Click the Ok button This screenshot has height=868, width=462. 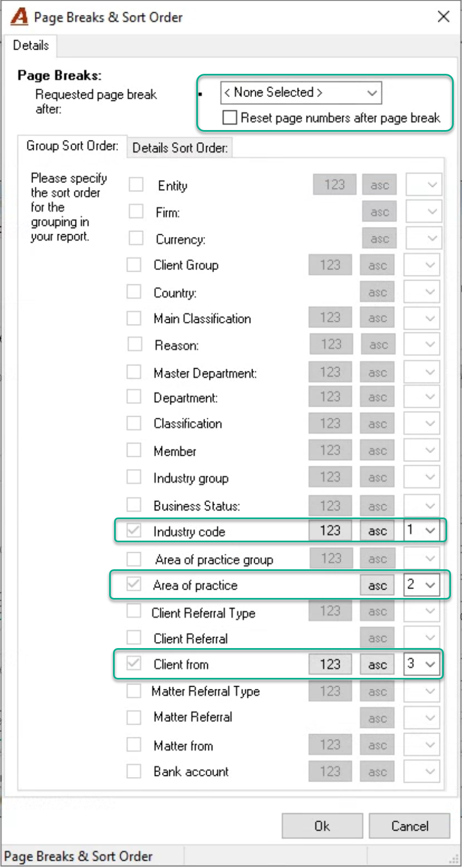pyautogui.click(x=322, y=826)
